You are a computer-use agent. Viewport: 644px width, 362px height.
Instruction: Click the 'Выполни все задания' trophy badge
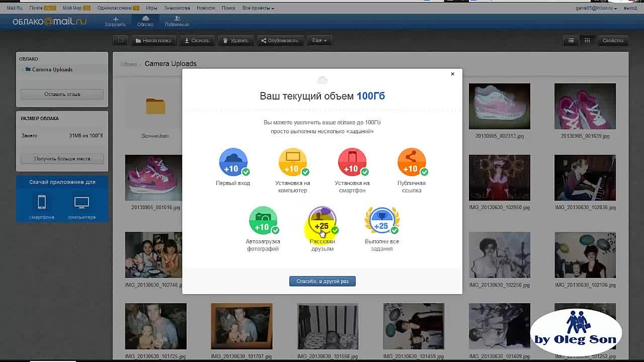[x=382, y=221]
